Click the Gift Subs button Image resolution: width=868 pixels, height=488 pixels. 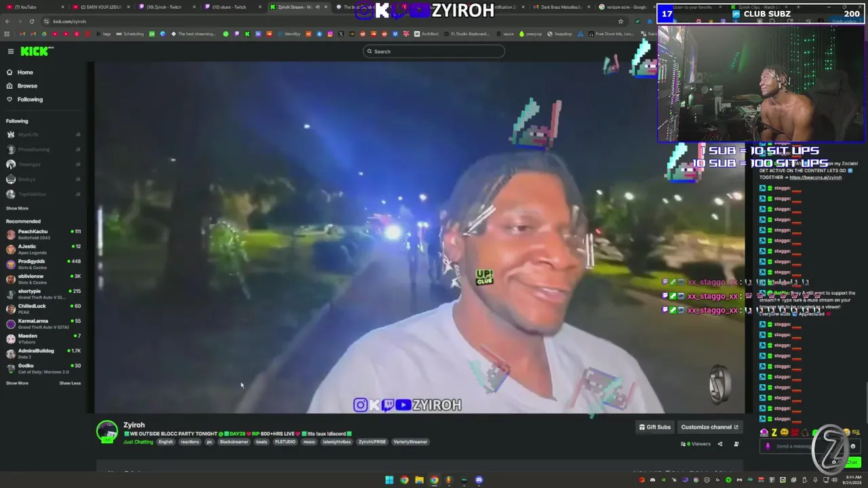(x=654, y=427)
